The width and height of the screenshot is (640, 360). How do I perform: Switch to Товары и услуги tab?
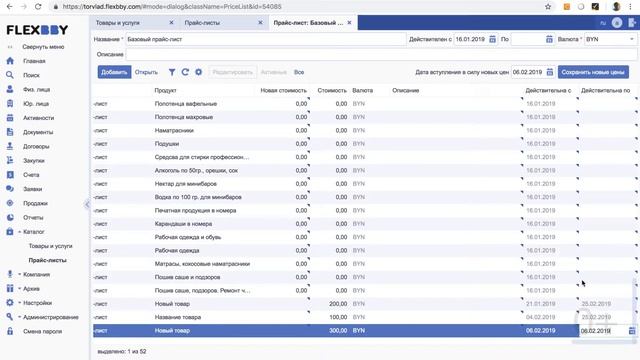pyautogui.click(x=118, y=23)
